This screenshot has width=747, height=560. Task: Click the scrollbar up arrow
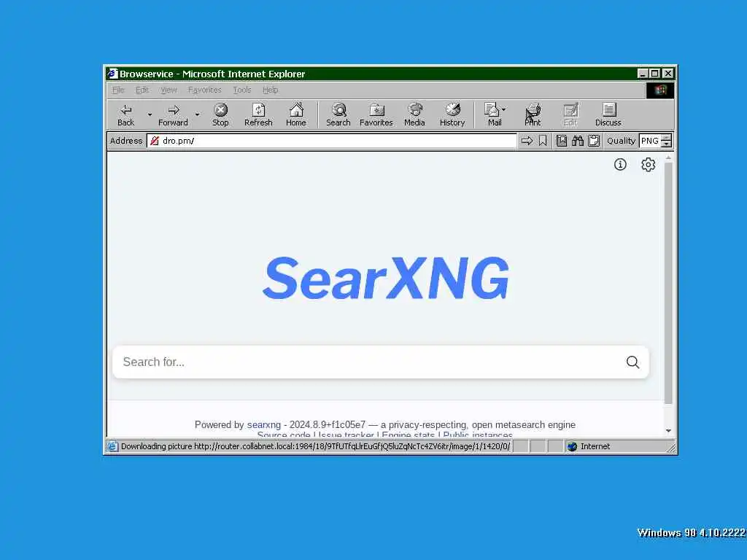pos(668,157)
